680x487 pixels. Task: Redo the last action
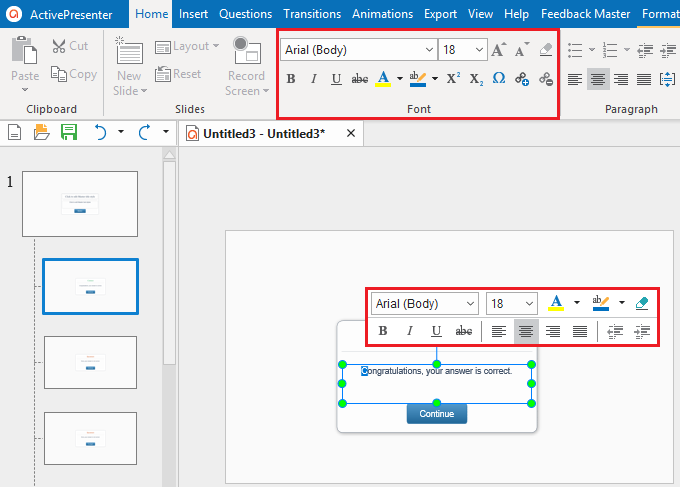[144, 132]
